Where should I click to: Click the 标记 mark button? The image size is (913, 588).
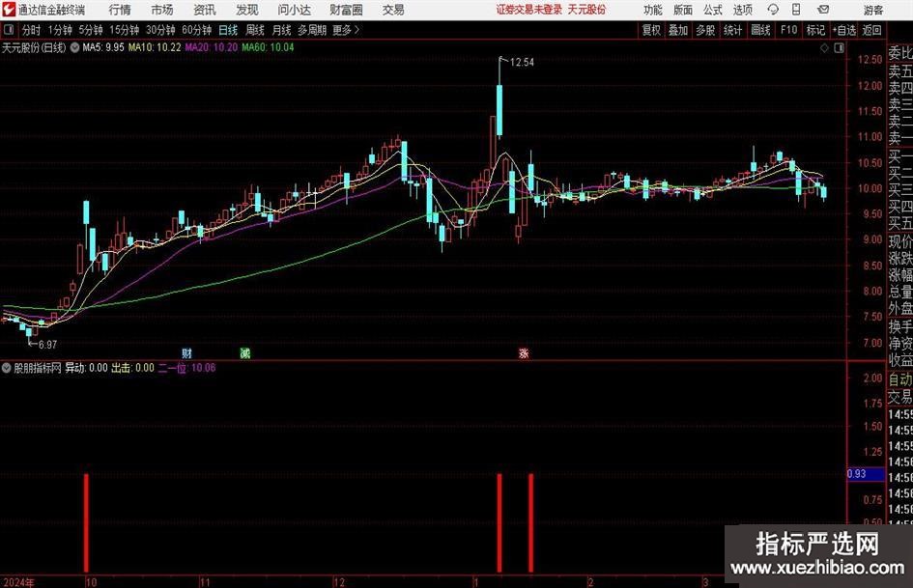click(x=815, y=30)
